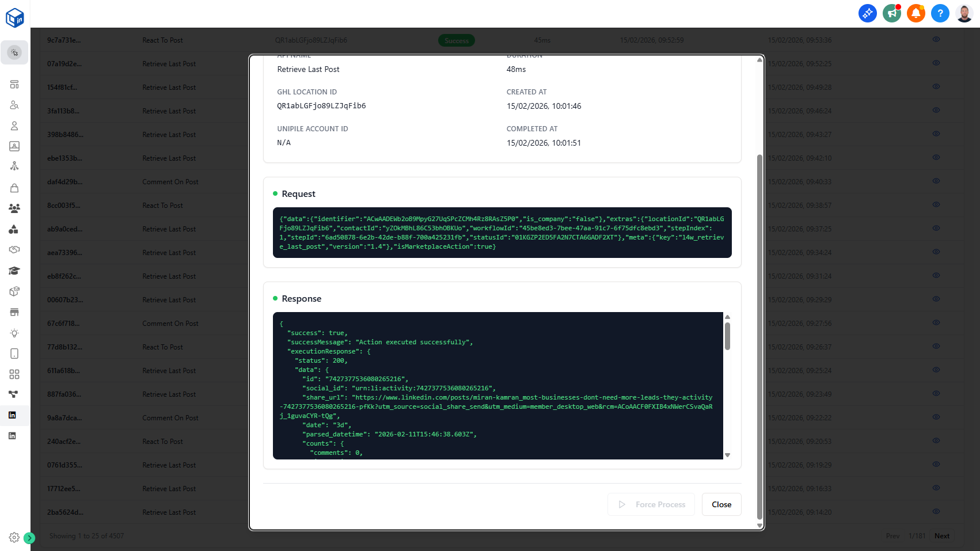980x551 pixels.
Task: Open the marketplace storefront sidebar icon
Action: click(x=14, y=311)
